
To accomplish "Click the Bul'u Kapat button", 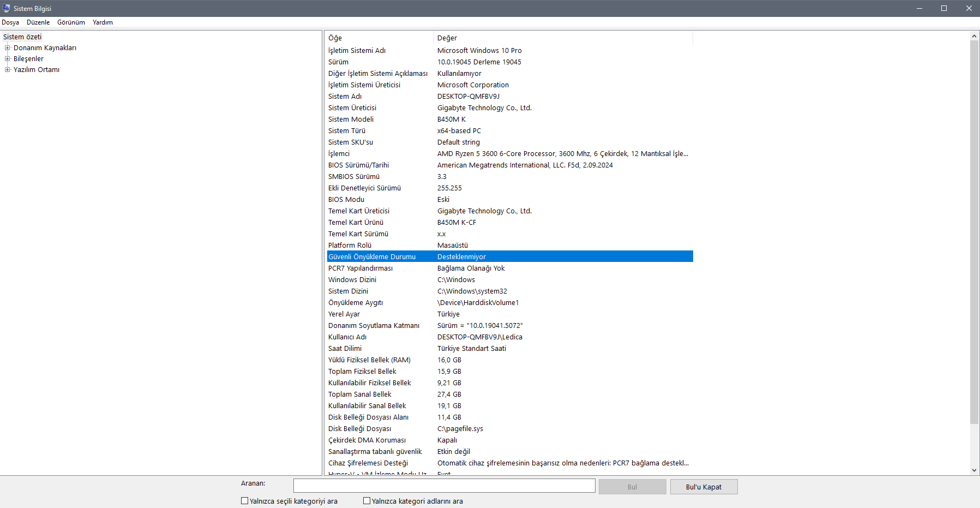I will [704, 487].
